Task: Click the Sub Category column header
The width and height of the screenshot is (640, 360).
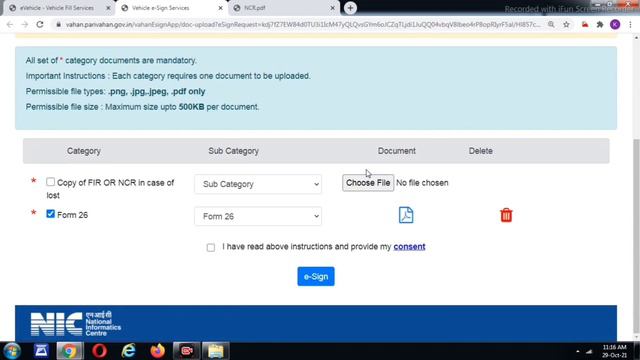Action: [x=233, y=151]
